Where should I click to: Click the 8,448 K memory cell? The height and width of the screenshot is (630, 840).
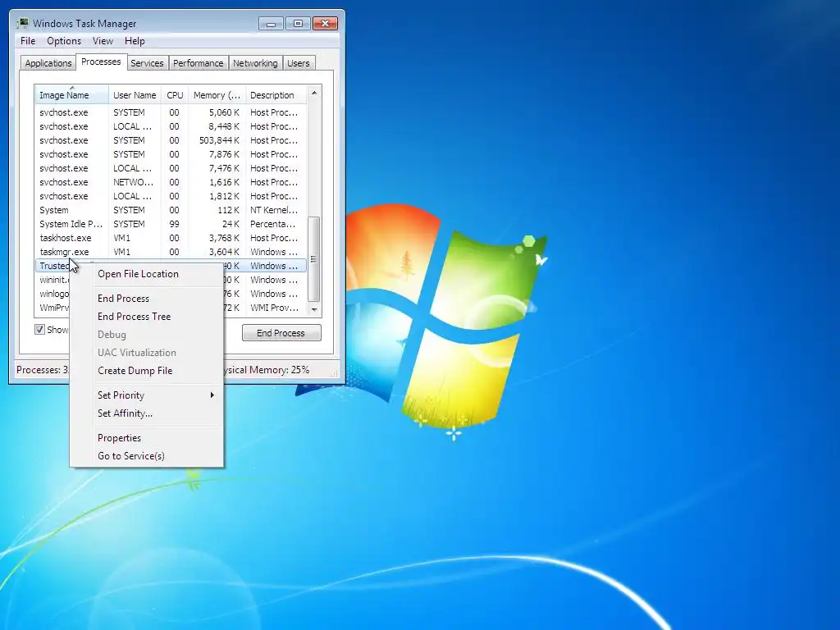point(224,126)
